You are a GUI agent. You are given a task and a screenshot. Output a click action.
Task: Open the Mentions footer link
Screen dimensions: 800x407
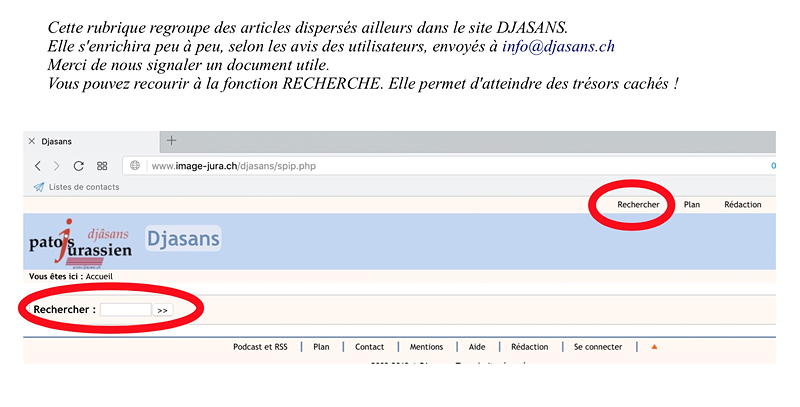(x=427, y=347)
